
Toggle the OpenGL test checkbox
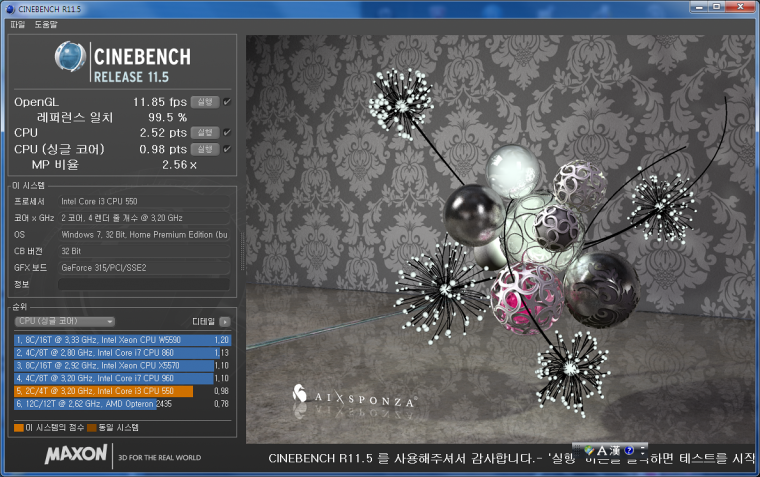pos(227,102)
